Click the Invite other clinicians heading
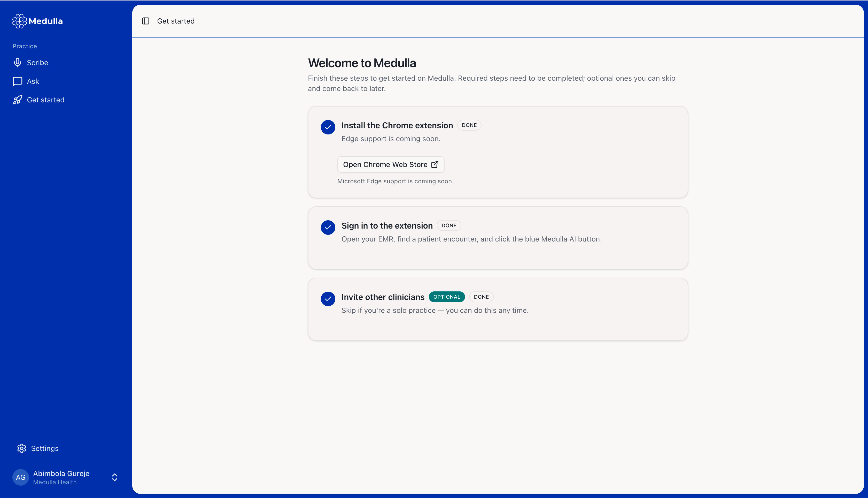868x498 pixels. 383,297
